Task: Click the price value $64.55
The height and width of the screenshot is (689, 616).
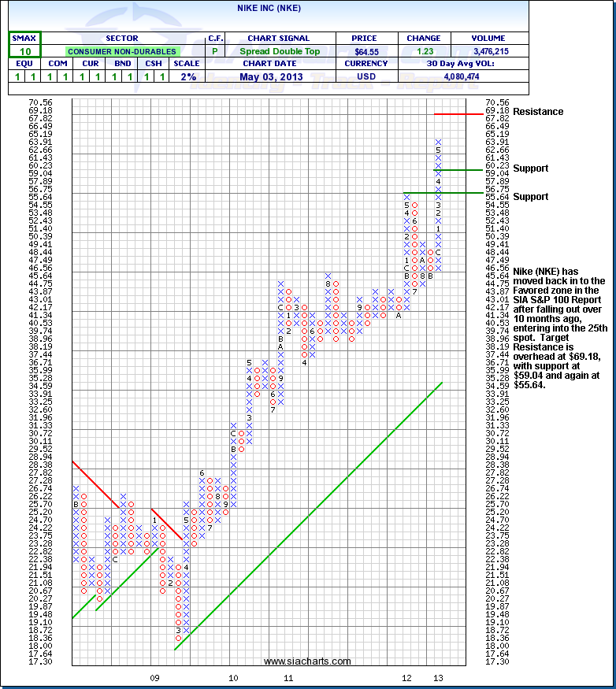Action: tap(367, 51)
